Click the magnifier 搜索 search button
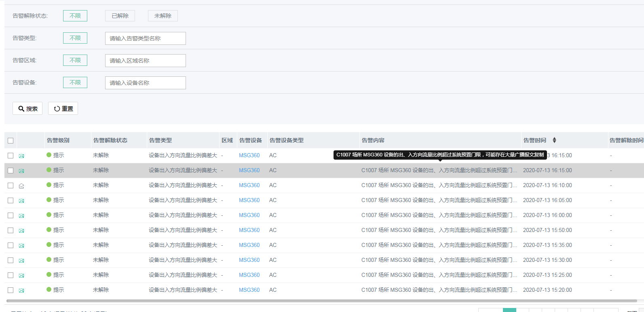 pos(27,108)
